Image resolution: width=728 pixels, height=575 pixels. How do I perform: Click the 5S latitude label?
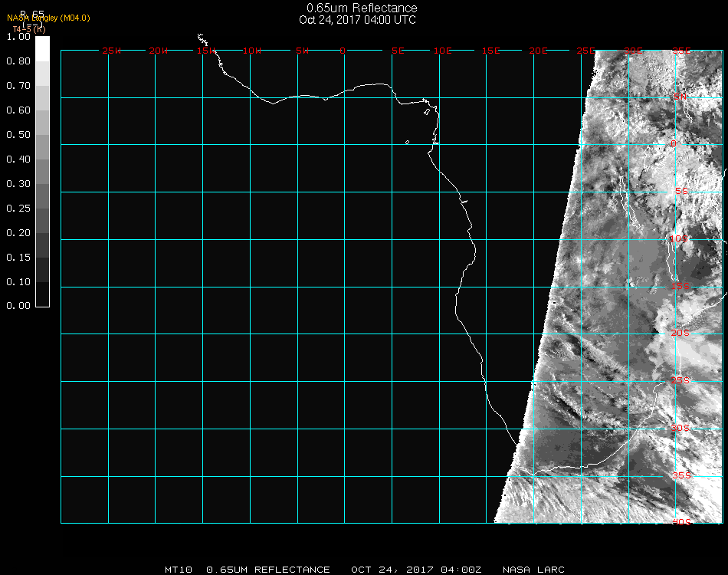pyautogui.click(x=681, y=192)
